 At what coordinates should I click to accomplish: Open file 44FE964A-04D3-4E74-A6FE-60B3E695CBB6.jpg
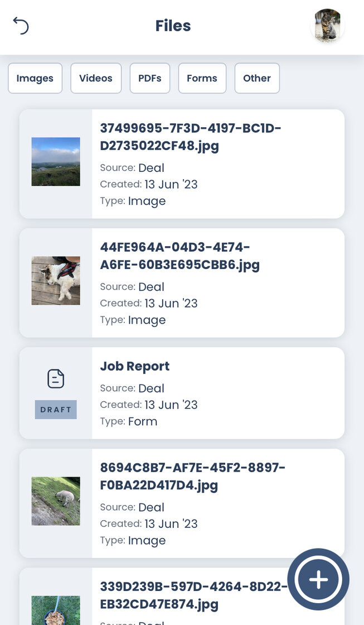coord(179,256)
